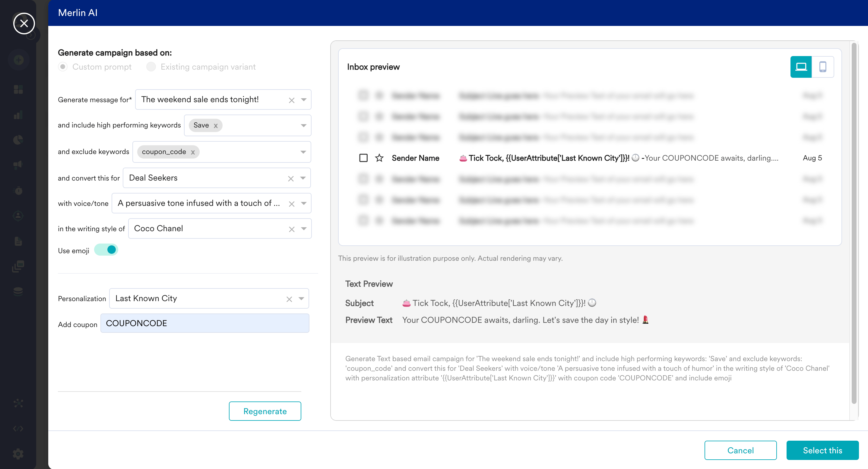This screenshot has width=868, height=469.
Task: Clear the Coco Chanel writing style
Action: pos(291,229)
